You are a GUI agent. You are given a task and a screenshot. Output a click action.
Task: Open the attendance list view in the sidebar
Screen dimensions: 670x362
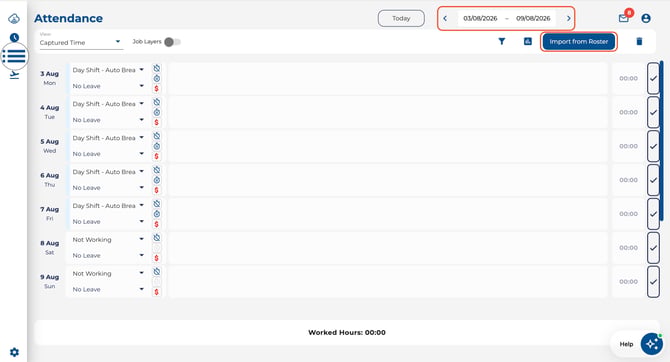click(x=14, y=56)
